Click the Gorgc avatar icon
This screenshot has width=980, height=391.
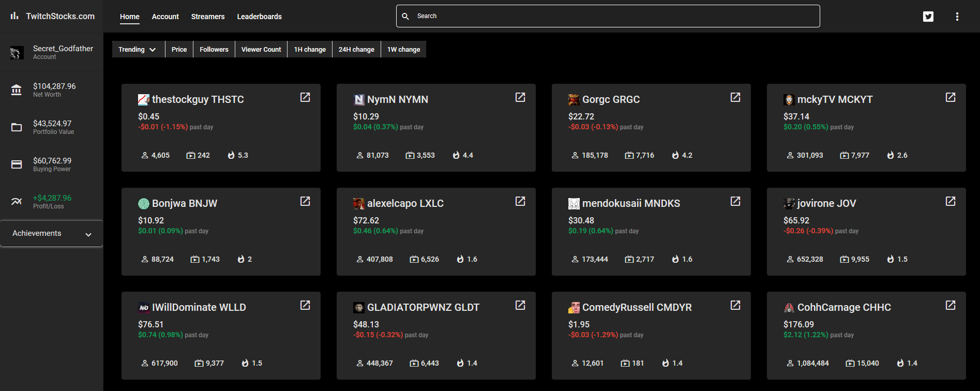(x=574, y=100)
